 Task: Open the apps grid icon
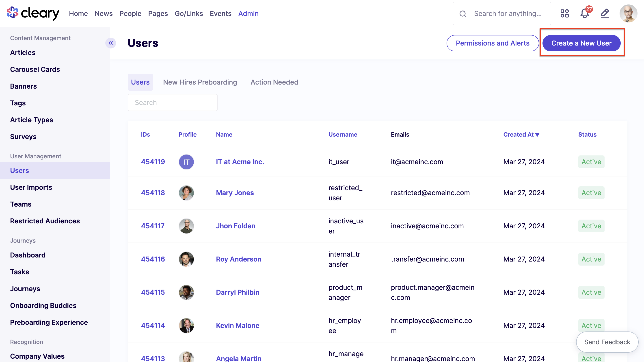[564, 13]
